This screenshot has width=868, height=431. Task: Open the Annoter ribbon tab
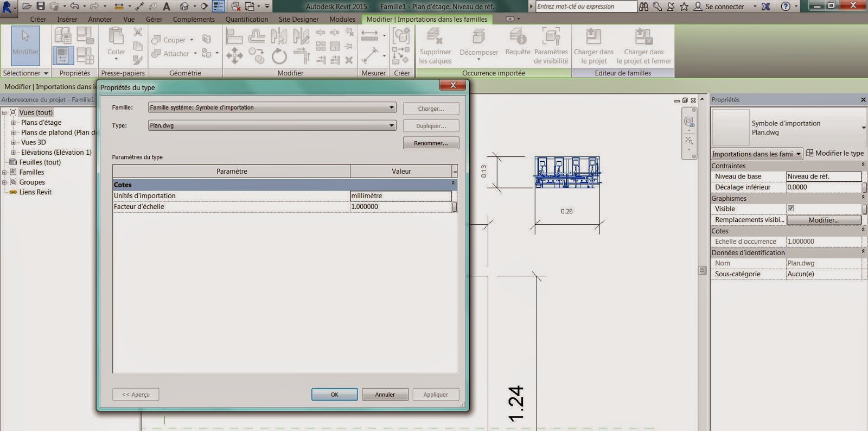coord(100,19)
